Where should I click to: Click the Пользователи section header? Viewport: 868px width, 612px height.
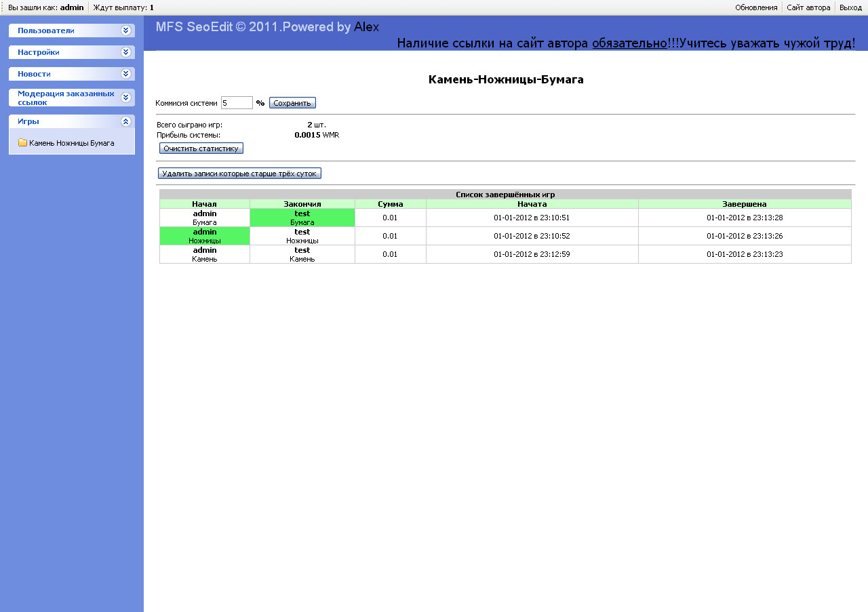pyautogui.click(x=46, y=30)
